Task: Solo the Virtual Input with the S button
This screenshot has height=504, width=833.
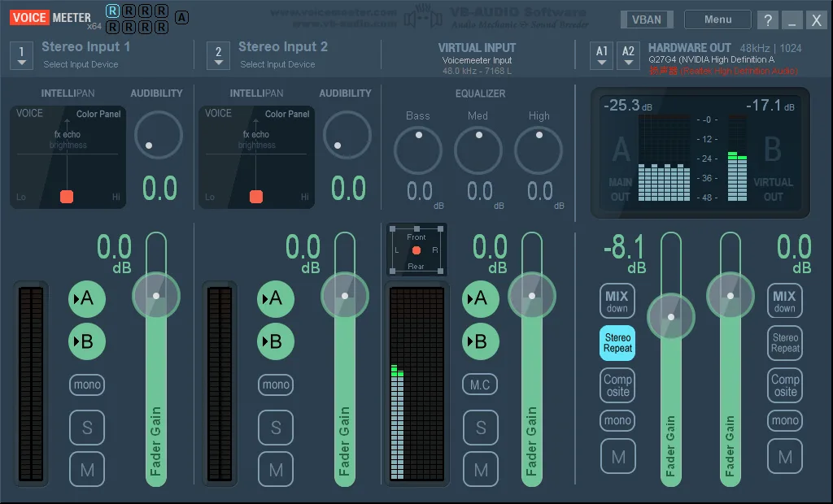Action: 481,428
